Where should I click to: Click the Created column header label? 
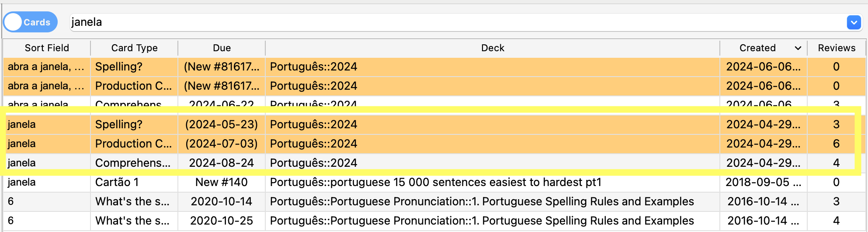click(757, 48)
